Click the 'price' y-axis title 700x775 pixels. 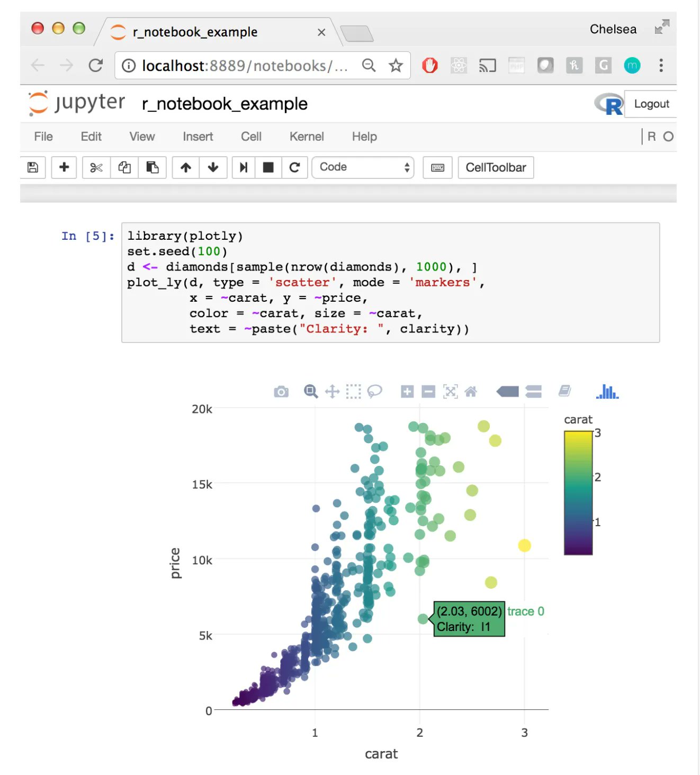(175, 563)
